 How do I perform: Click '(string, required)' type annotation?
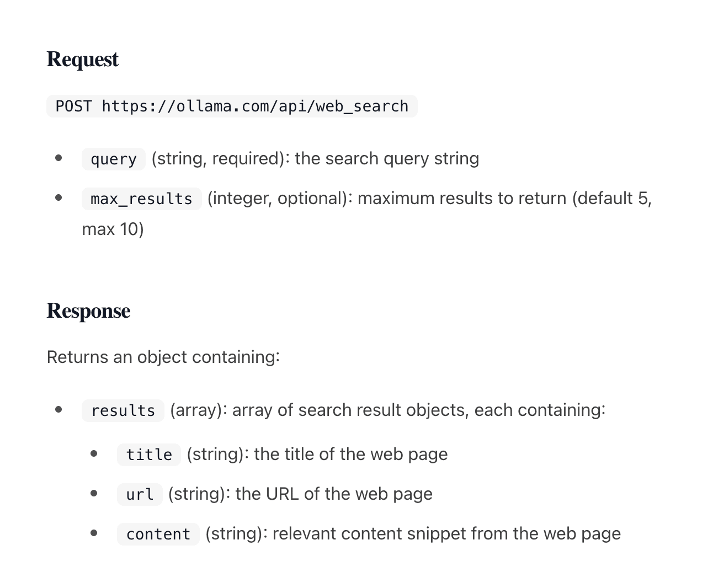pyautogui.click(x=220, y=159)
